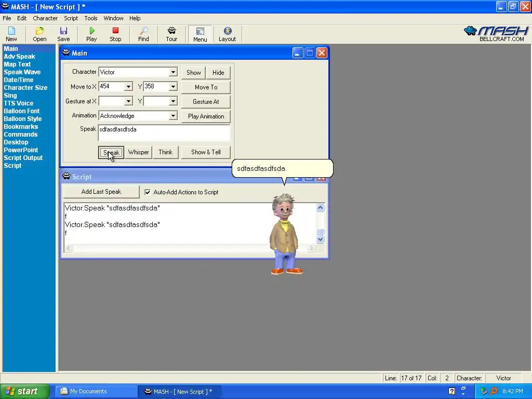
Task: Open the Script menu
Action: (x=71, y=18)
